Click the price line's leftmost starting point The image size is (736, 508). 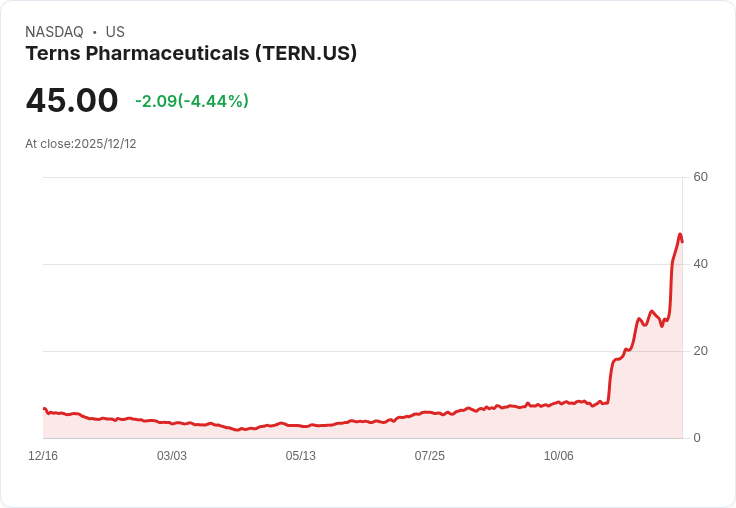(44, 408)
